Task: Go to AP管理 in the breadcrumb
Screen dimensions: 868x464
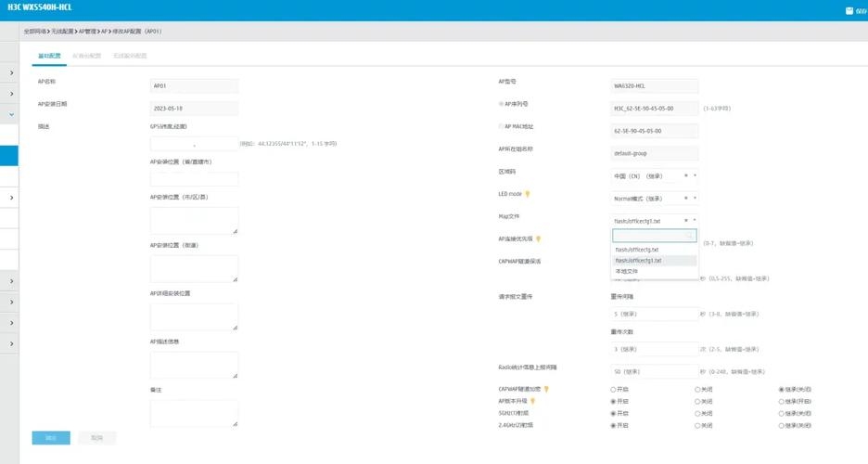Action: tap(87, 32)
